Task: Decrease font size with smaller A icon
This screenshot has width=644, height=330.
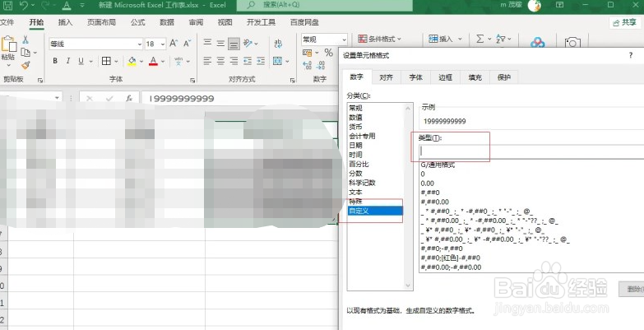Action: tap(187, 43)
